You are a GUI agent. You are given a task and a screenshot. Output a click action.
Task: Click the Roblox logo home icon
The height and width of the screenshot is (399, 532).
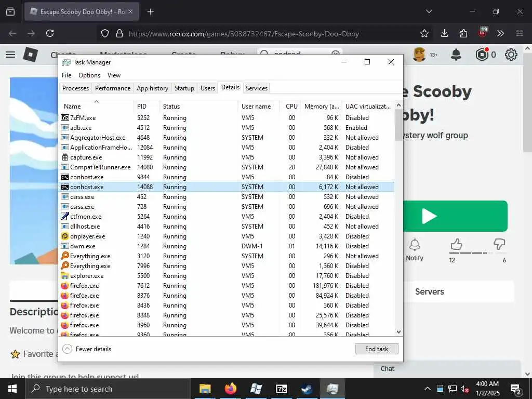[x=31, y=54]
